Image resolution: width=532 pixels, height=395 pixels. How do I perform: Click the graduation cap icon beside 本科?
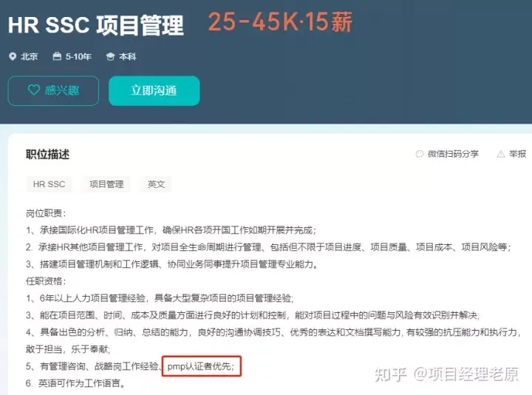110,56
